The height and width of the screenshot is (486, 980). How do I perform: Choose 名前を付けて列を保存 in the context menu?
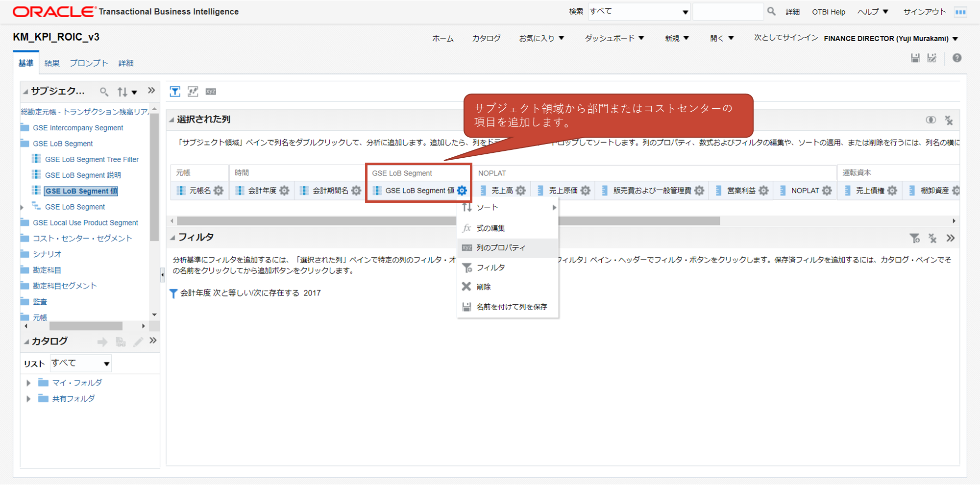pyautogui.click(x=508, y=307)
